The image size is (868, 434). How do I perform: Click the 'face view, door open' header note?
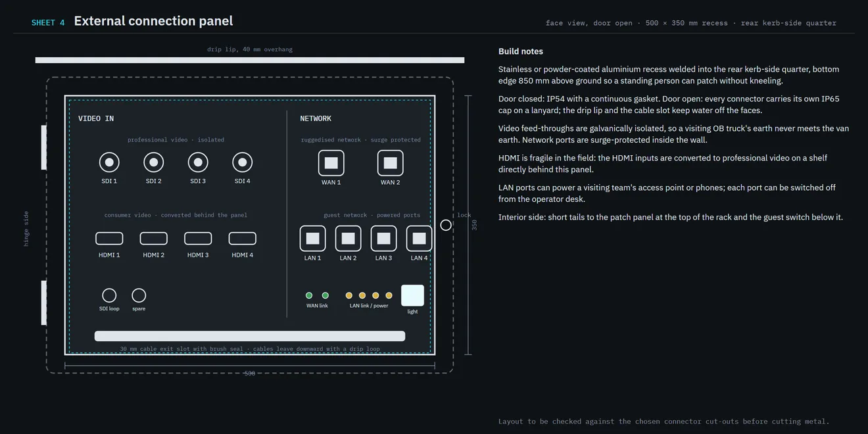pyautogui.click(x=691, y=23)
